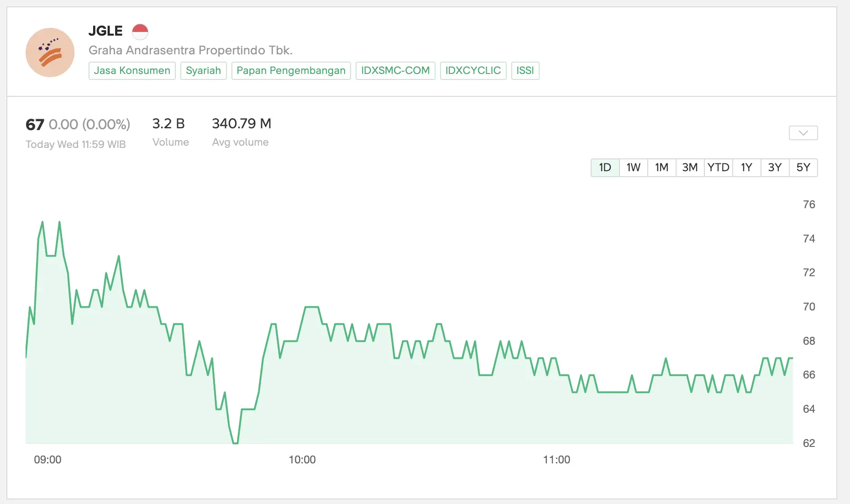Click the 3.2 B volume value
The image size is (850, 504).
pos(168,124)
